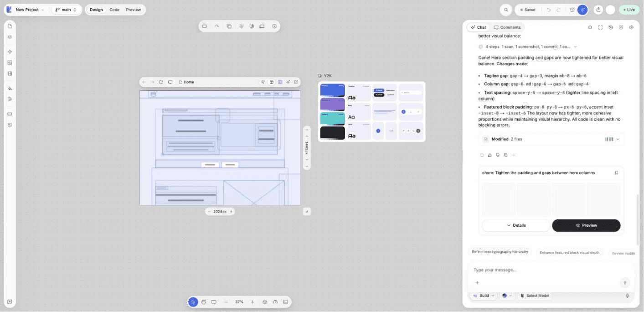Toggle the layout grid icon in Home frame
This screenshot has width=644, height=312.
point(272,82)
